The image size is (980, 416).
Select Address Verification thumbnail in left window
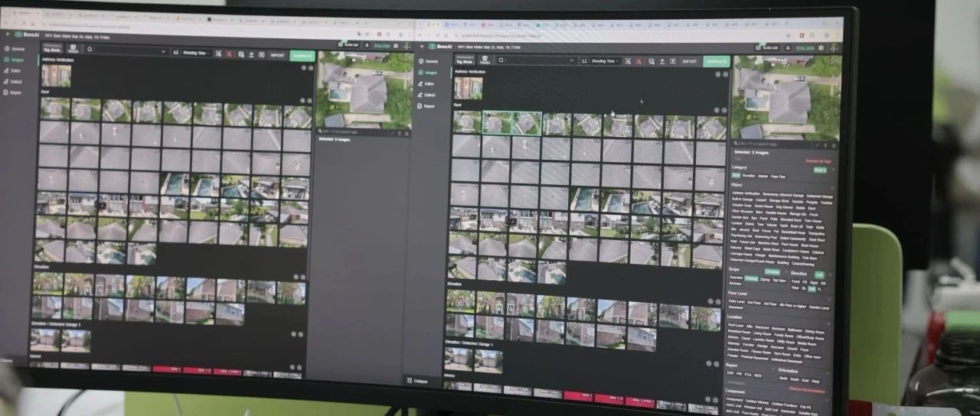56,76
